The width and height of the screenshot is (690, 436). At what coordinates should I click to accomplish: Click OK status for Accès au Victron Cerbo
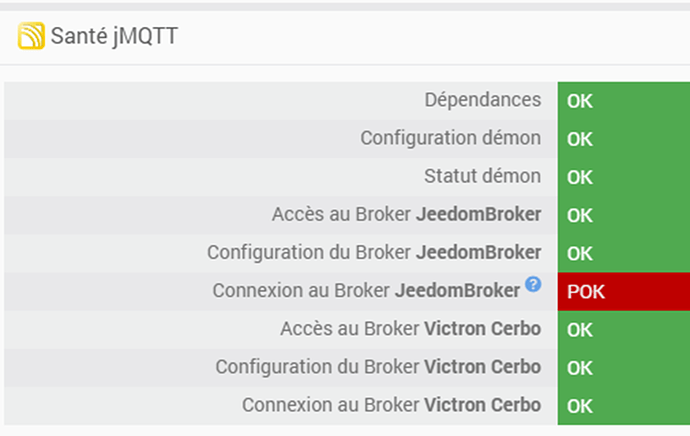[580, 330]
